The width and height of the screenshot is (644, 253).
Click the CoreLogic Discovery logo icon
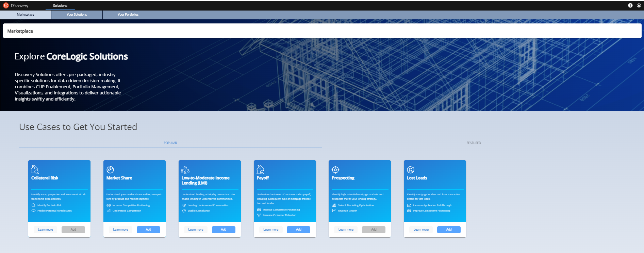(x=6, y=5)
